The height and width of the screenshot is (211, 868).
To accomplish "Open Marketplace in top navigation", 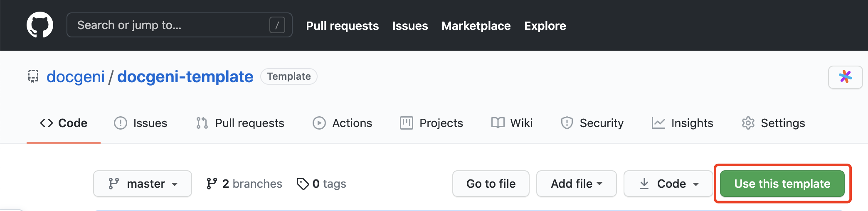I will [476, 26].
